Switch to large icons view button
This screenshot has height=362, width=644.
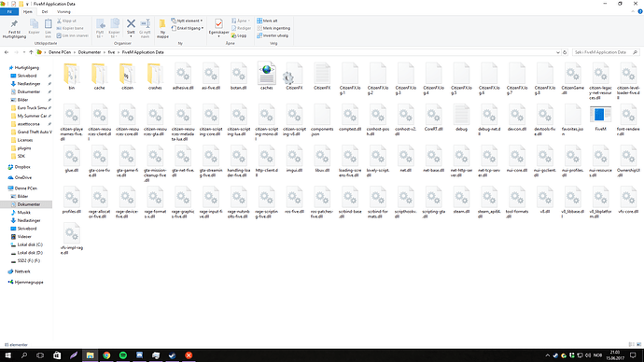click(638, 345)
